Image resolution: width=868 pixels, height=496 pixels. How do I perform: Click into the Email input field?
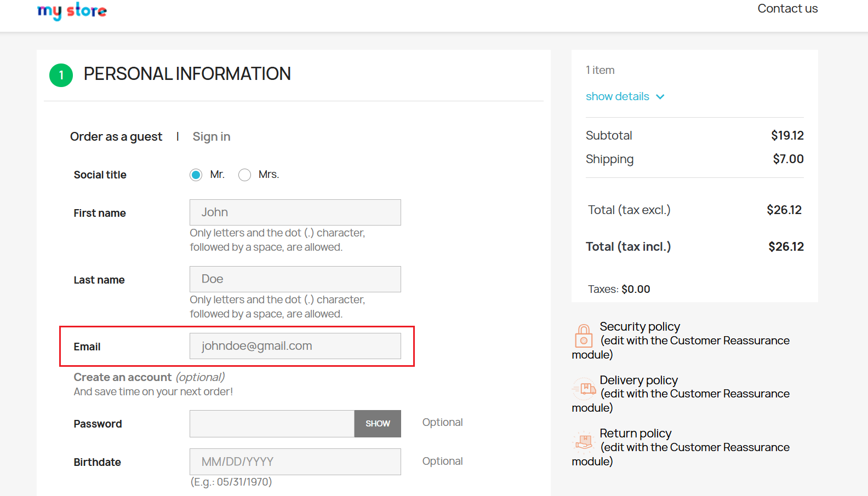tap(295, 346)
